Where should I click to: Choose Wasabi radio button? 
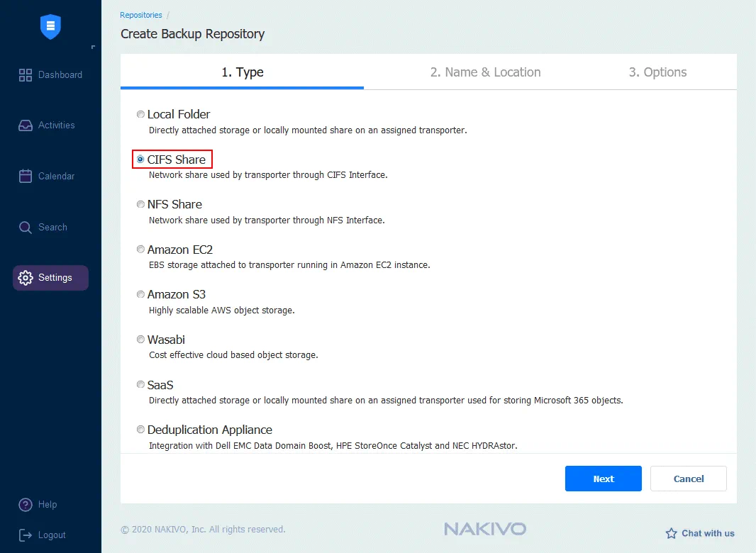point(140,340)
